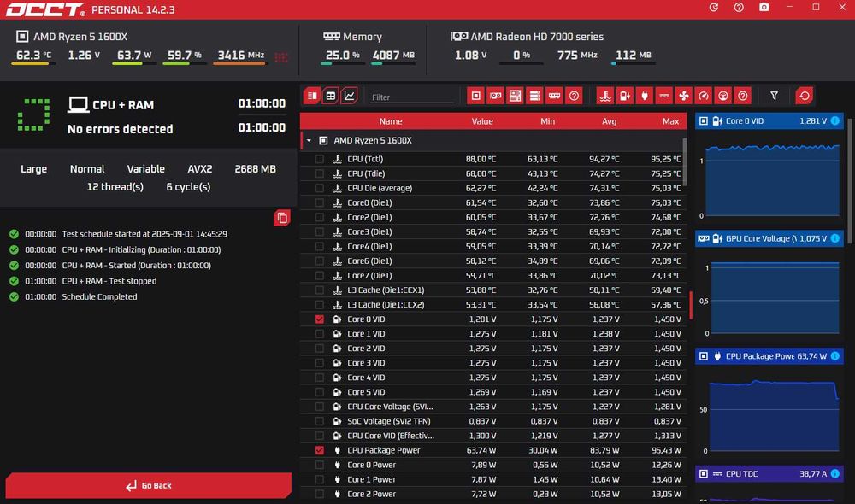Open the funnel filter options
855x504 pixels.
click(x=775, y=96)
